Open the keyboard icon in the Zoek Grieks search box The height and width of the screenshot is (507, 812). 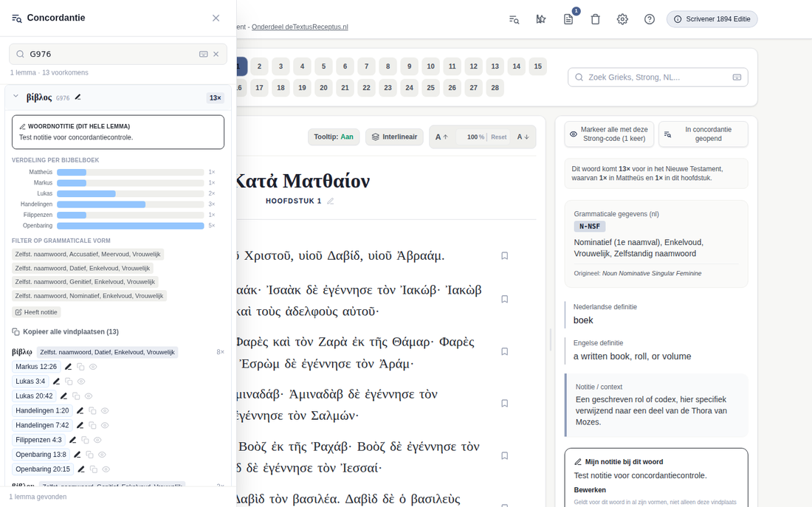[737, 77]
